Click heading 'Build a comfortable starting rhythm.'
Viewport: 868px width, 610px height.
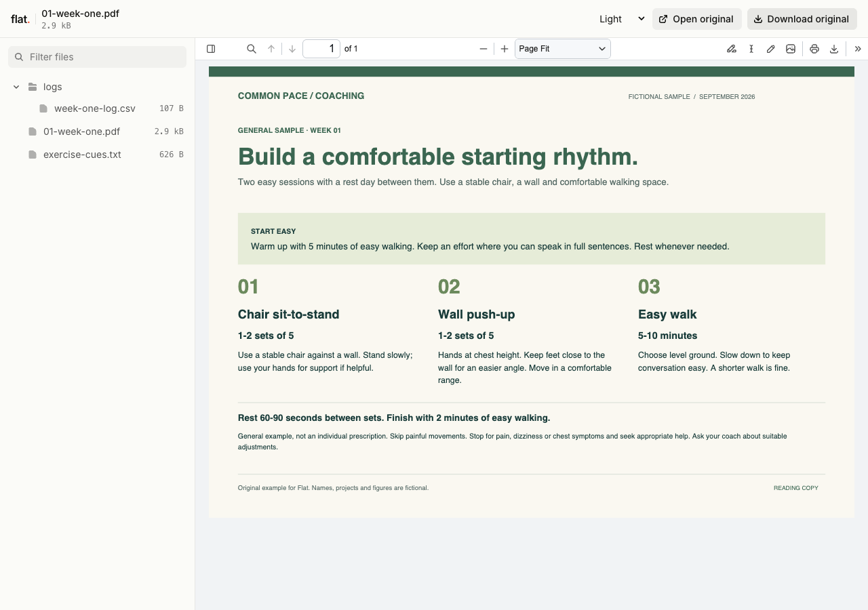(x=438, y=157)
